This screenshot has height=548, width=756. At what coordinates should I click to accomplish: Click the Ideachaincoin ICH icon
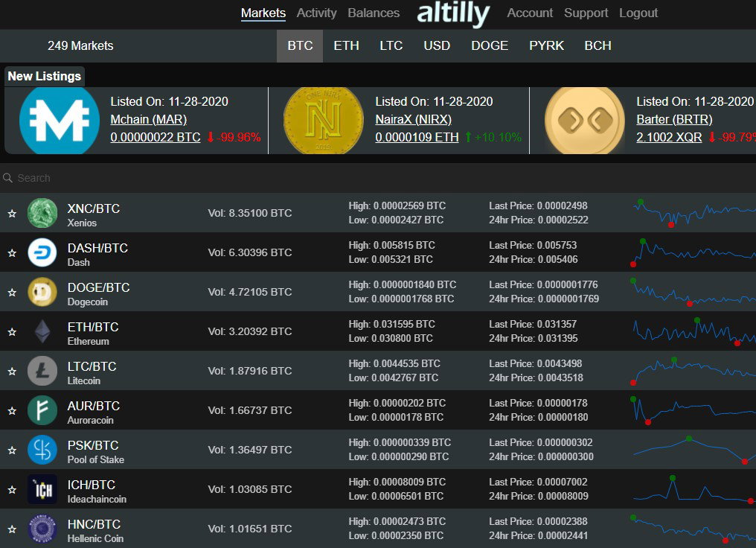42,489
